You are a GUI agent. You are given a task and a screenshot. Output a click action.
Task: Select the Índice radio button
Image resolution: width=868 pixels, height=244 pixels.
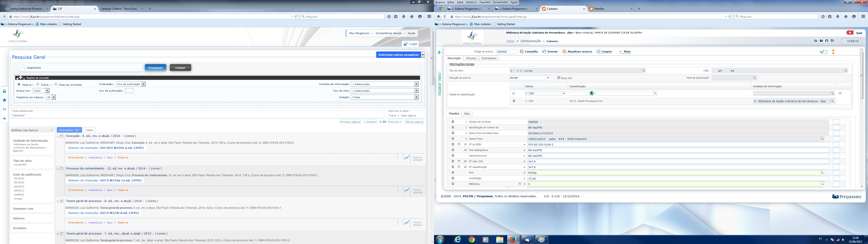point(38,84)
